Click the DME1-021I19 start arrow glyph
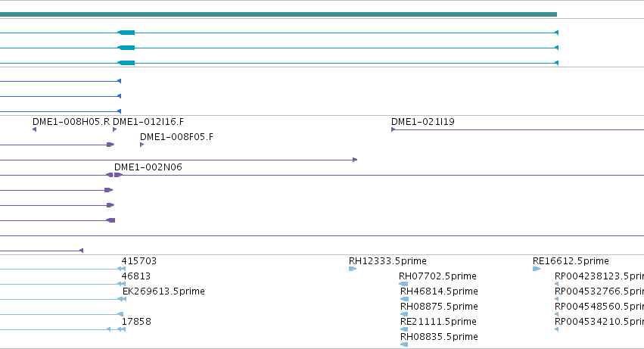The image size is (644, 349). [393, 129]
